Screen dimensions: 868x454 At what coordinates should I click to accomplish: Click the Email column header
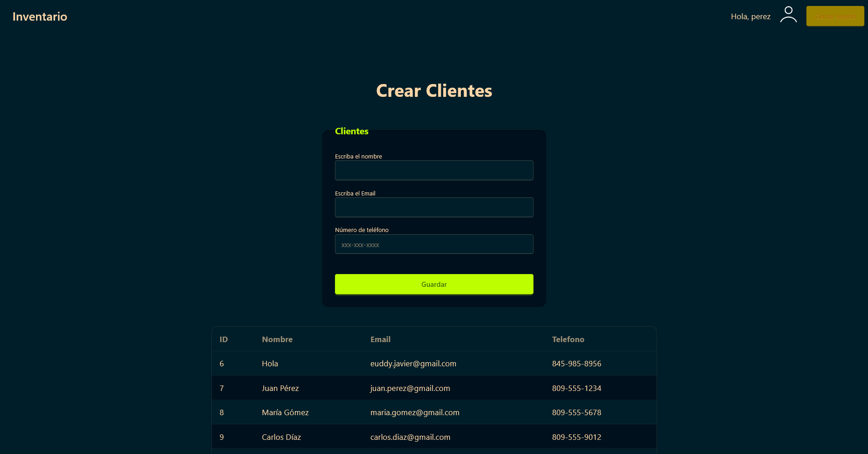pos(380,339)
